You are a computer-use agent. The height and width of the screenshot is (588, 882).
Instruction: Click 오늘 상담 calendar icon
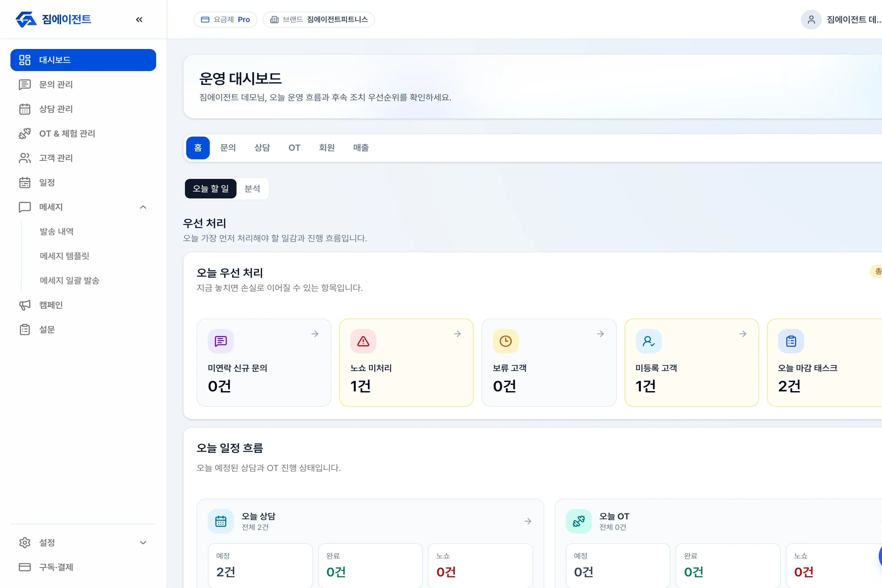click(221, 521)
